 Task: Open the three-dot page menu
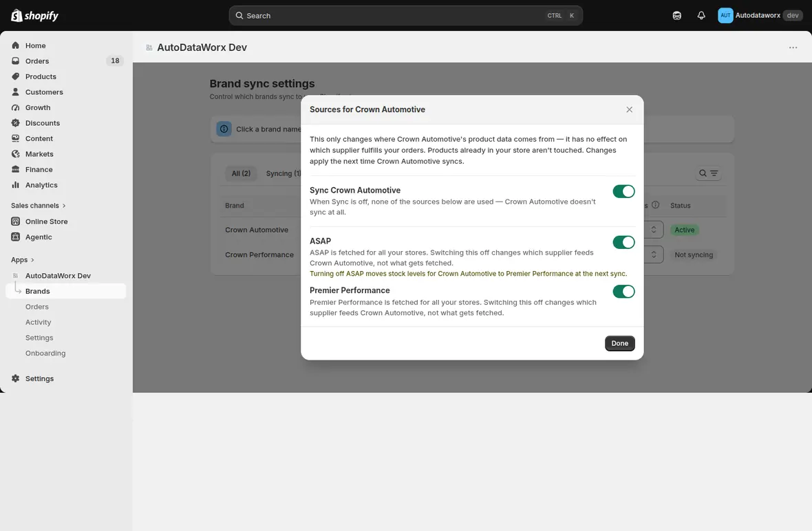(793, 47)
